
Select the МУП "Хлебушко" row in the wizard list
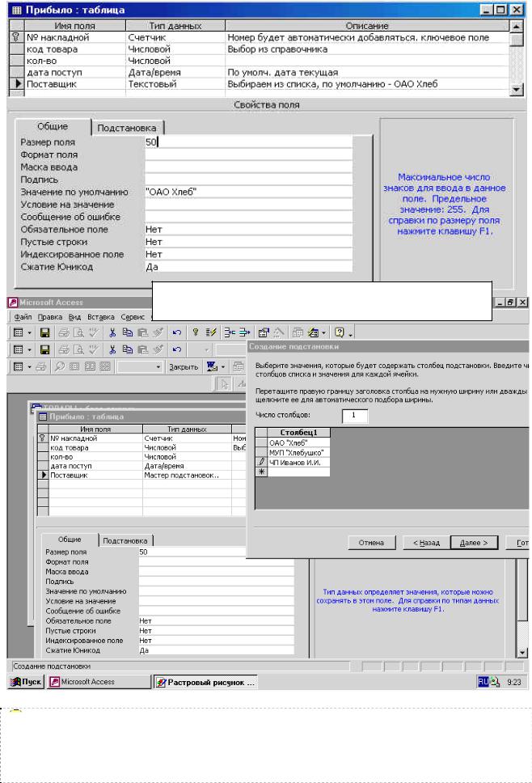[298, 452]
